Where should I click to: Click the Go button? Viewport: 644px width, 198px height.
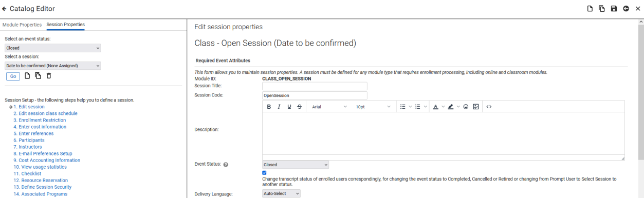pyautogui.click(x=13, y=76)
